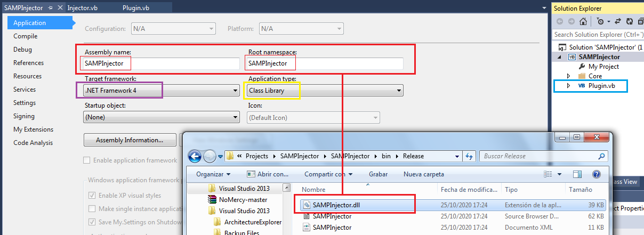644x235 pixels.
Task: Click the Assembly name input field
Action: 162,63
